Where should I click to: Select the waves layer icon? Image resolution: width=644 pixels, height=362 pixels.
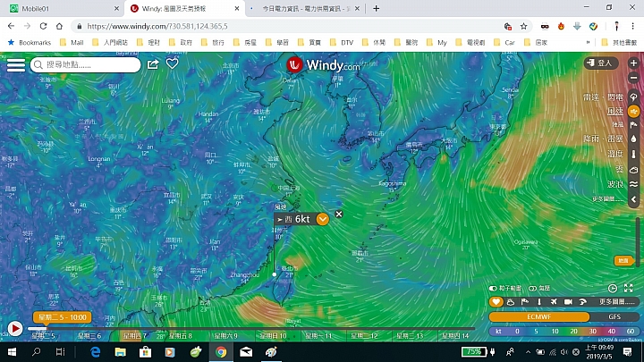tap(634, 184)
